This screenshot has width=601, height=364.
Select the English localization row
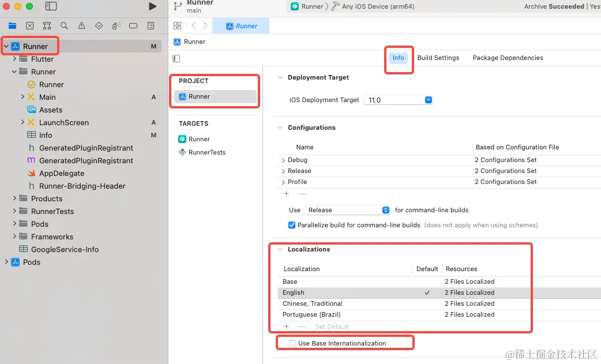point(440,292)
